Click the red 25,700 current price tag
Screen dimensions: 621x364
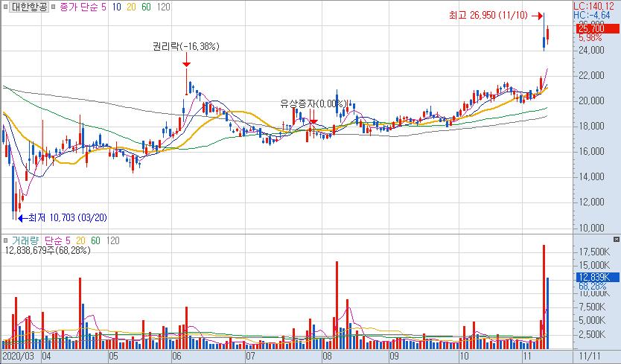[x=597, y=28]
